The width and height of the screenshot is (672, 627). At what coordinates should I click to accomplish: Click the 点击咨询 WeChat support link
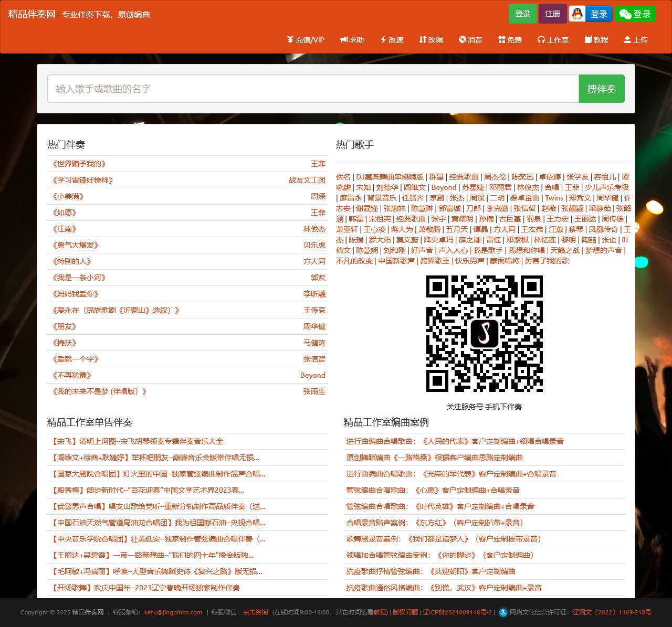tap(255, 612)
